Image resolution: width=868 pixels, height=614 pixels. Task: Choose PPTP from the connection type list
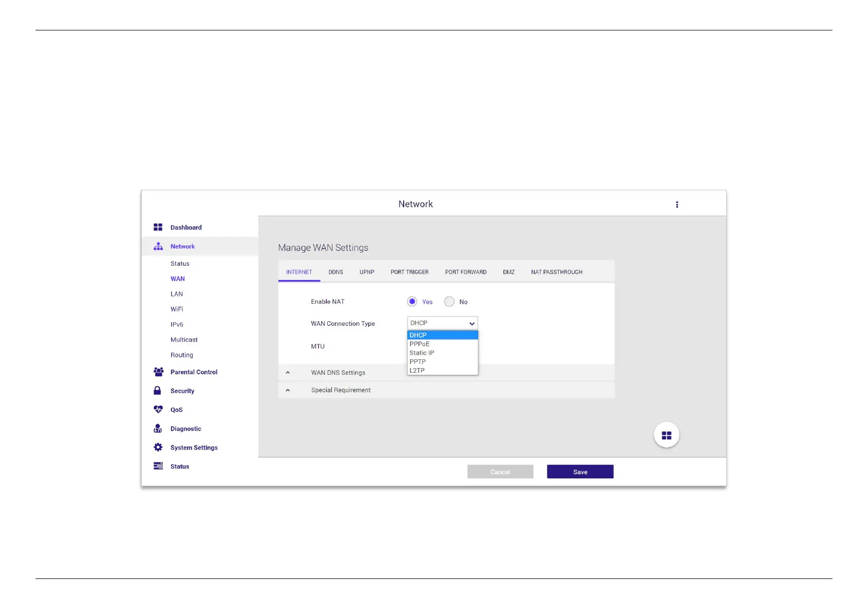coord(443,361)
